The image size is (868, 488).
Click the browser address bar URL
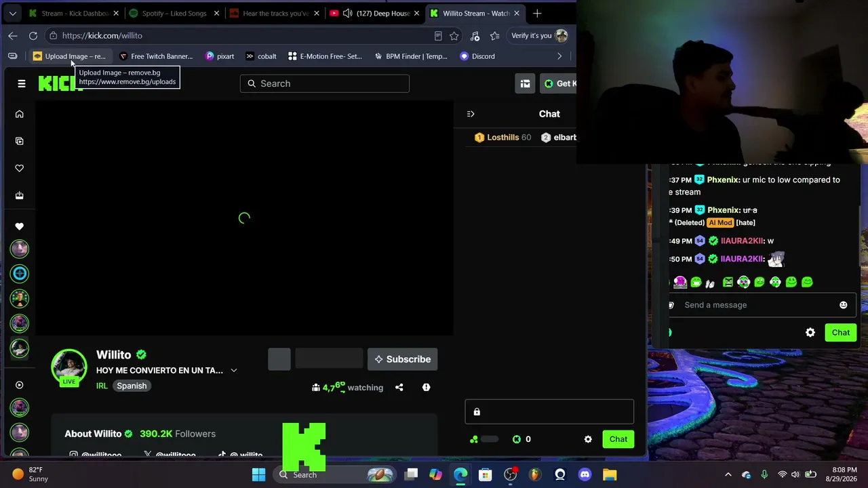click(102, 35)
